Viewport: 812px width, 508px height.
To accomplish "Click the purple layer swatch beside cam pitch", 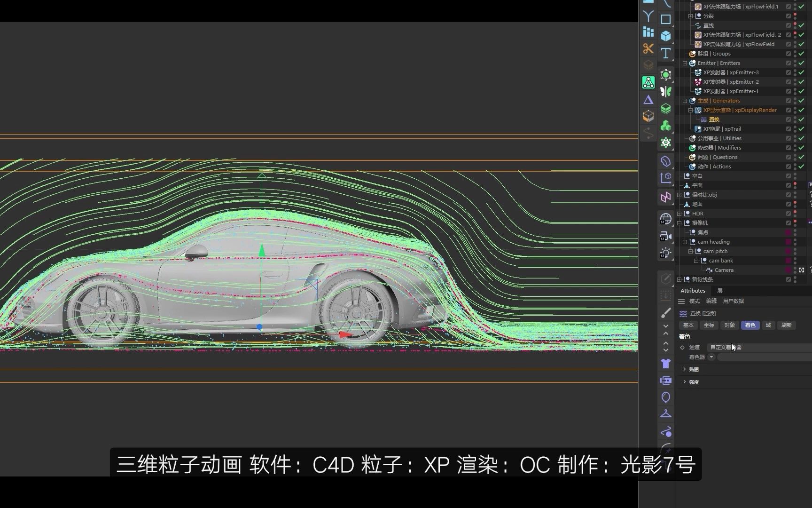I will 788,251.
